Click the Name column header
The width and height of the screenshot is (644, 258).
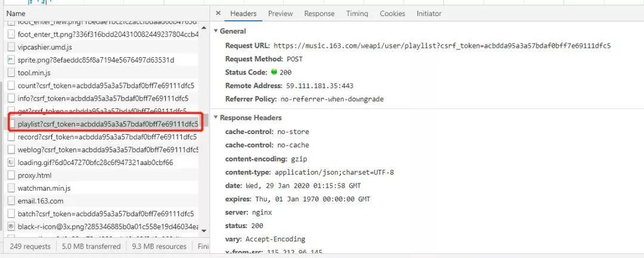click(16, 14)
